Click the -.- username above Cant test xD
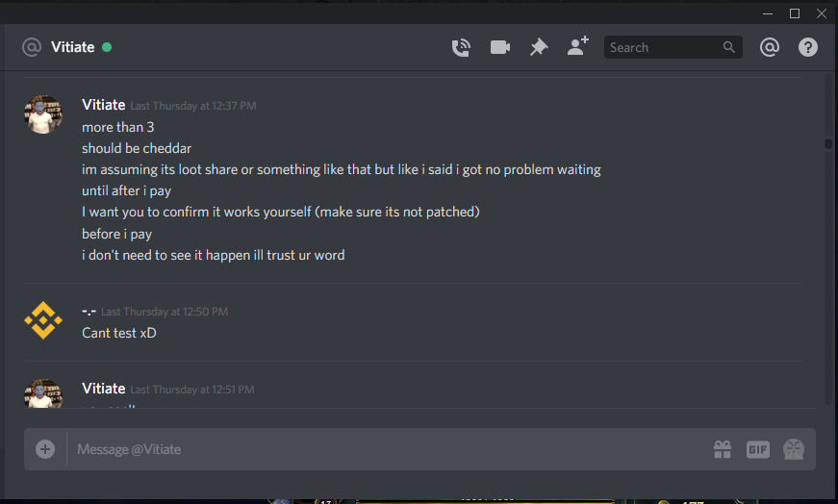This screenshot has height=504, width=838. (89, 311)
